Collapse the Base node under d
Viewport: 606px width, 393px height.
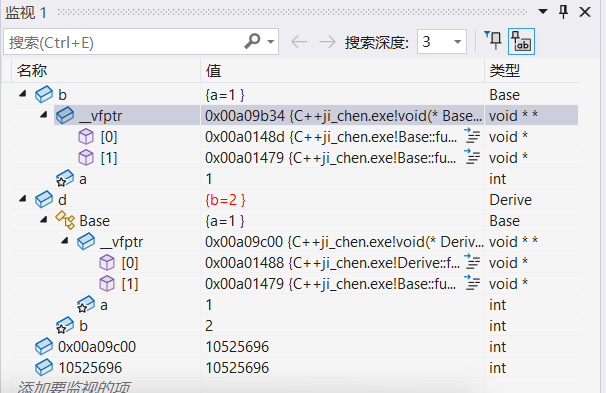click(x=44, y=220)
